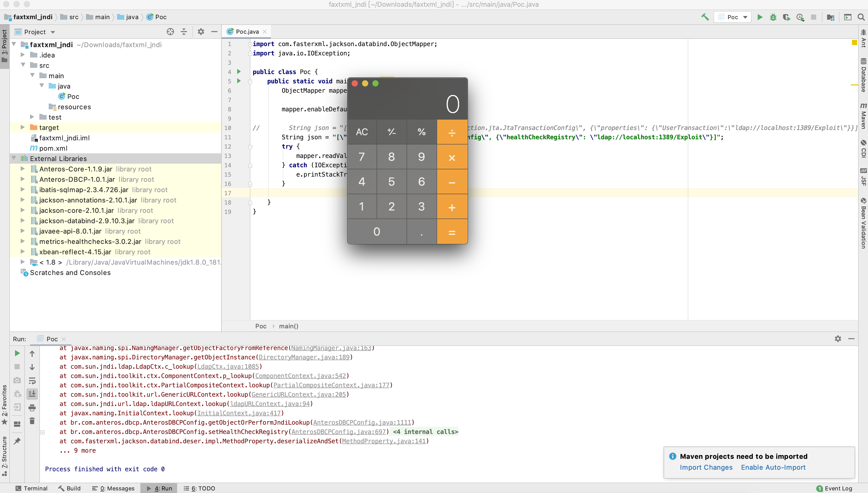Viewport: 868px width, 493px height.
Task: Click faxtxml_jndi in navigation breadcrumb
Action: pyautogui.click(x=33, y=17)
